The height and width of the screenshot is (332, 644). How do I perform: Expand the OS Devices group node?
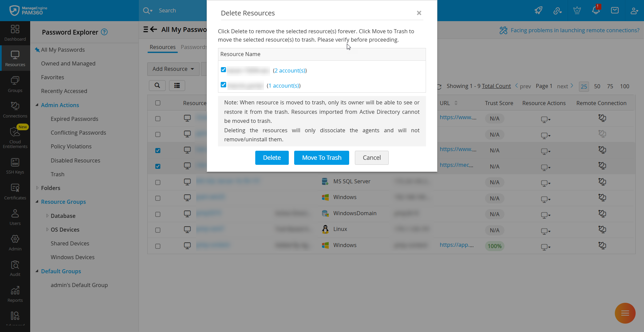47,230
